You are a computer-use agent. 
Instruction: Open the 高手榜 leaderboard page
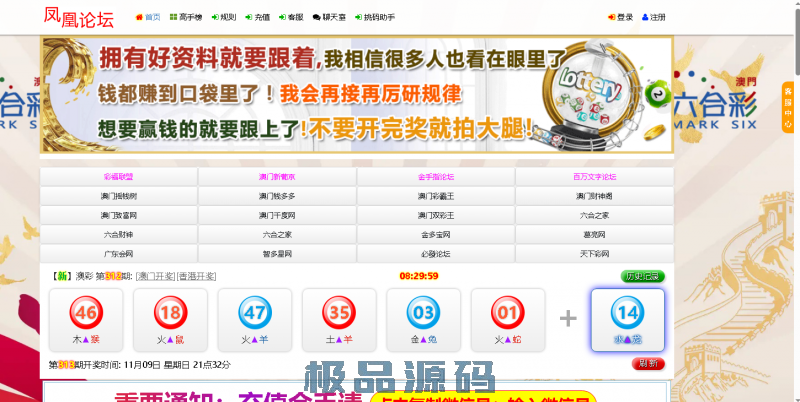pyautogui.click(x=185, y=18)
